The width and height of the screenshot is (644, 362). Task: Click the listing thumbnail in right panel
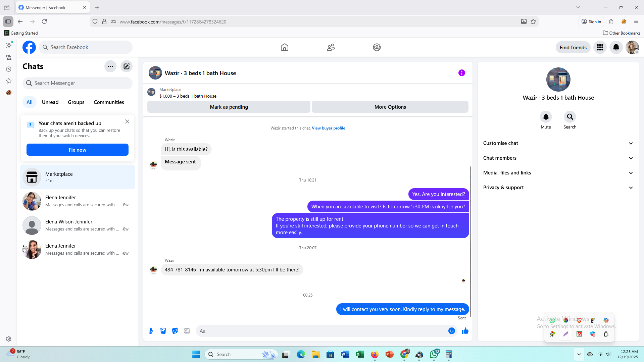(558, 80)
